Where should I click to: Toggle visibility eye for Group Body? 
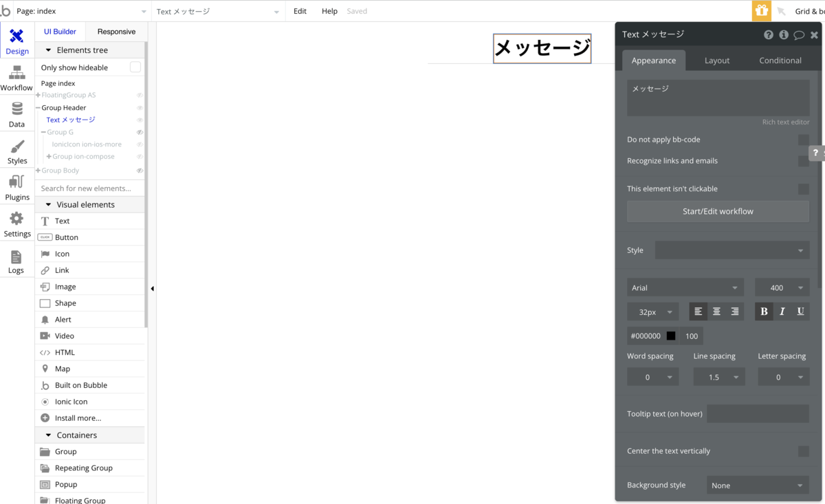(x=140, y=171)
